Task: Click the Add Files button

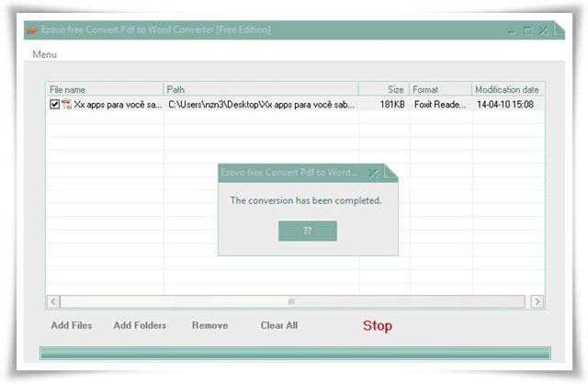Action: pyautogui.click(x=72, y=325)
